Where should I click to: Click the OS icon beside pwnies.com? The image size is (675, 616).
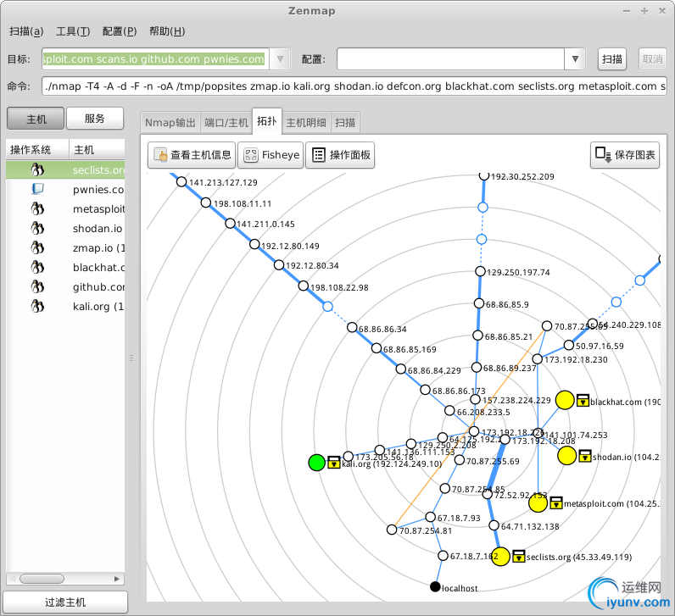pos(37,189)
